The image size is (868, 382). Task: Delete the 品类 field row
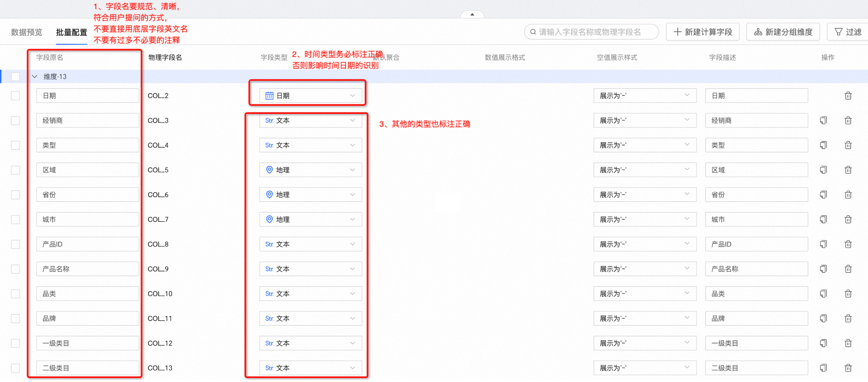(x=848, y=293)
